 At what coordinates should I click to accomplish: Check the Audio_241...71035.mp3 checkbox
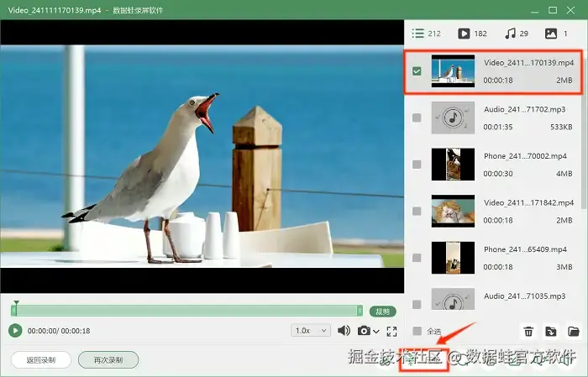pos(417,304)
